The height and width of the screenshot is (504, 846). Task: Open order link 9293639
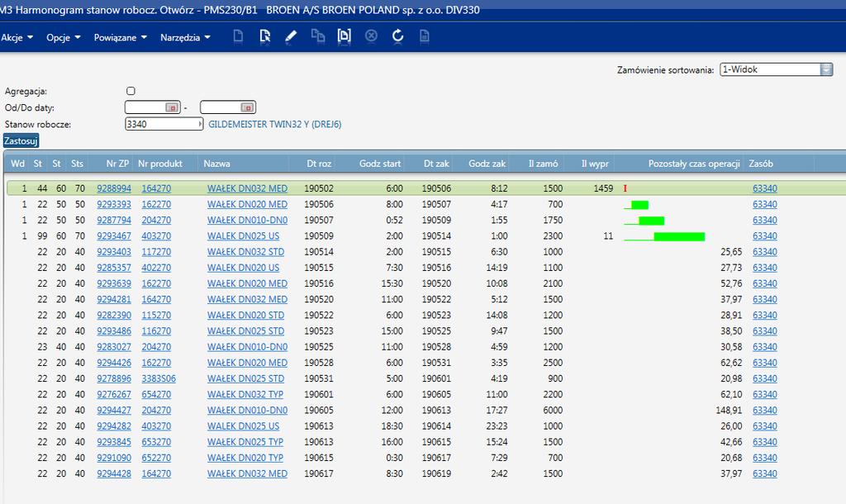tap(114, 283)
